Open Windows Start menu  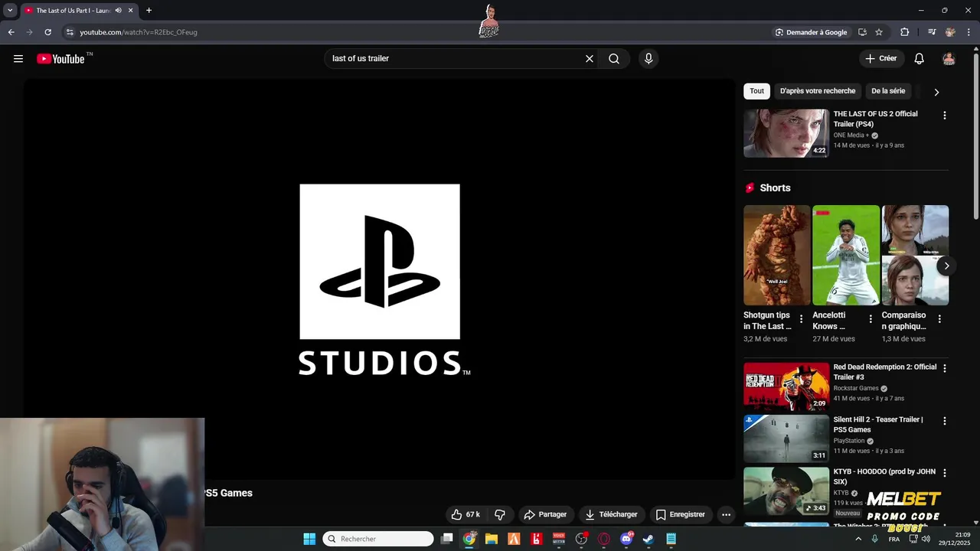tap(309, 539)
